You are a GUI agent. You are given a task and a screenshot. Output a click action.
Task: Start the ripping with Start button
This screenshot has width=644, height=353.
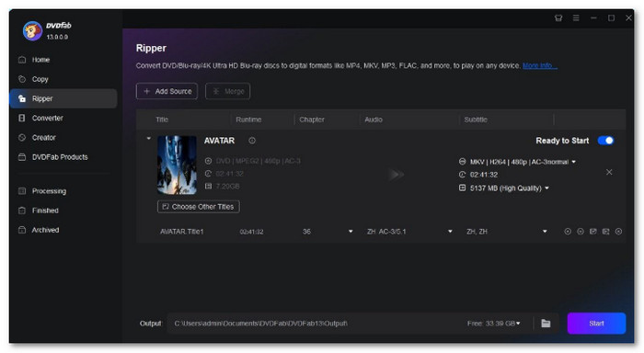pos(596,324)
